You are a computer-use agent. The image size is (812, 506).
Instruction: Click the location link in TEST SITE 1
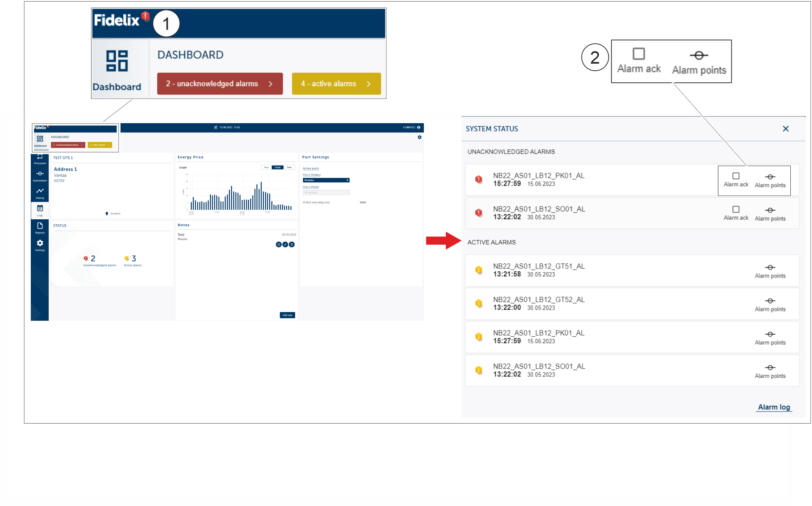[x=115, y=213]
